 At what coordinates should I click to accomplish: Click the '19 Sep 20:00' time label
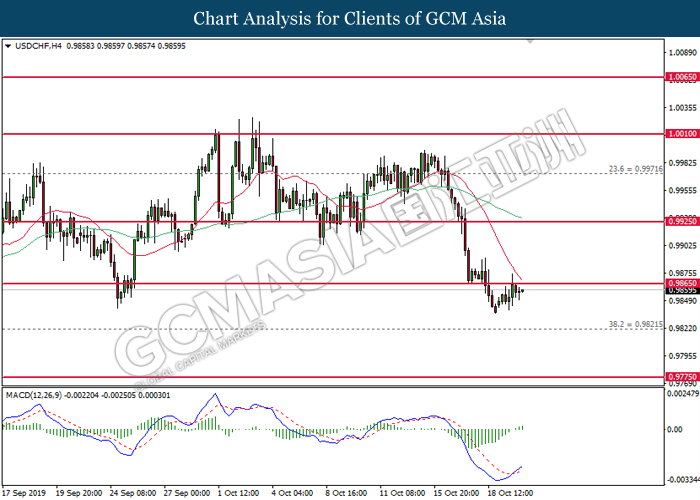(79, 493)
